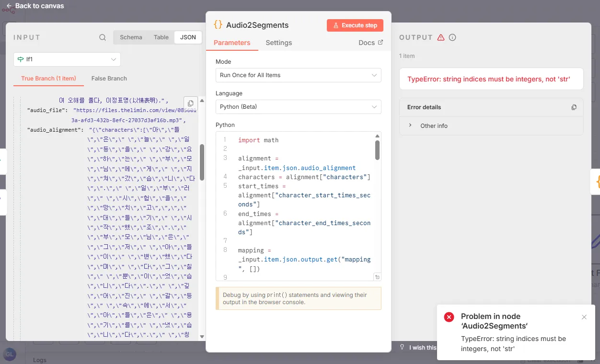The height and width of the screenshot is (364, 600).
Task: Select the JSON input view
Action: [188, 37]
